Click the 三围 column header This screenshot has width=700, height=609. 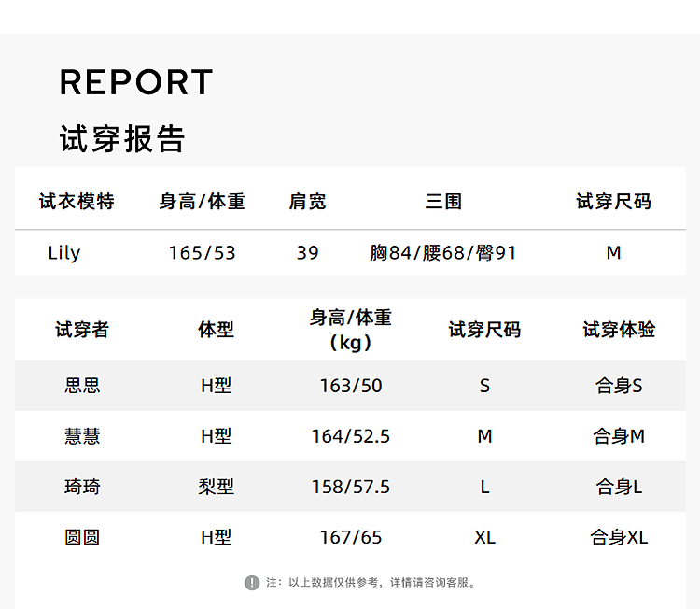click(443, 201)
